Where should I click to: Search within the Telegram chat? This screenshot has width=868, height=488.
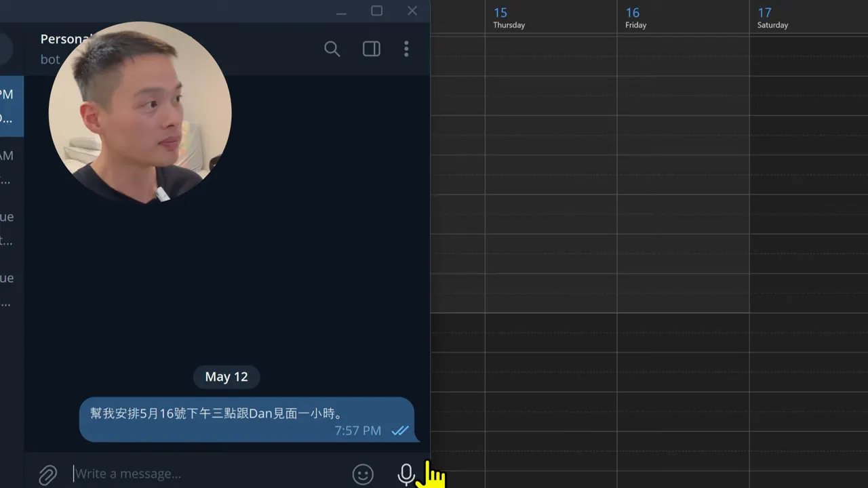(332, 49)
